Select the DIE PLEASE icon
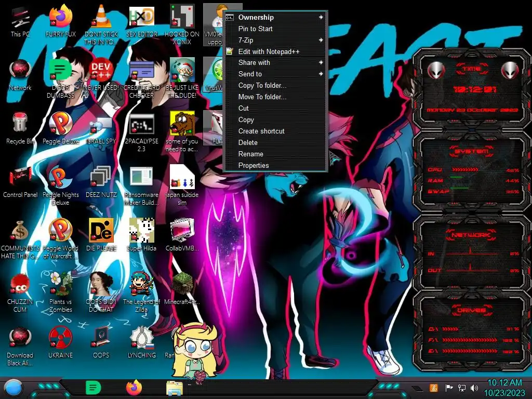The image size is (532, 399). [101, 235]
